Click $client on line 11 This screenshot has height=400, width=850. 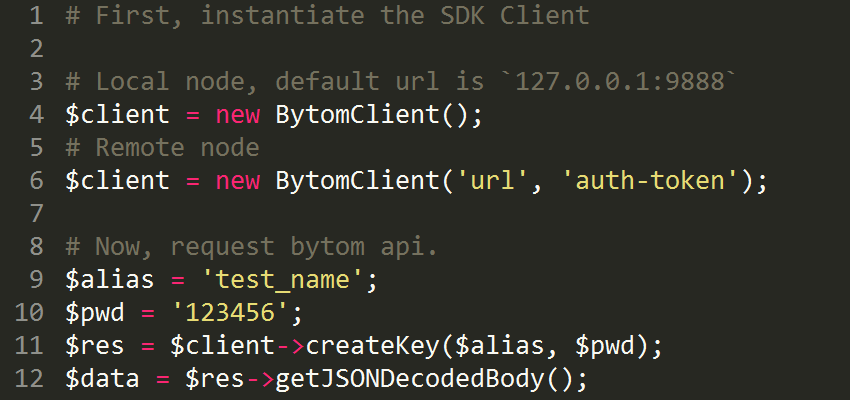coord(223,346)
